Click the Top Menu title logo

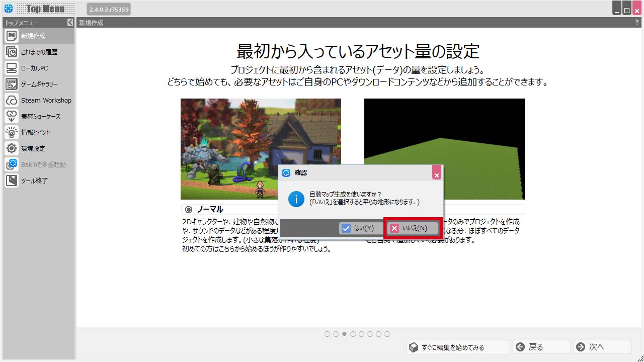(45, 9)
